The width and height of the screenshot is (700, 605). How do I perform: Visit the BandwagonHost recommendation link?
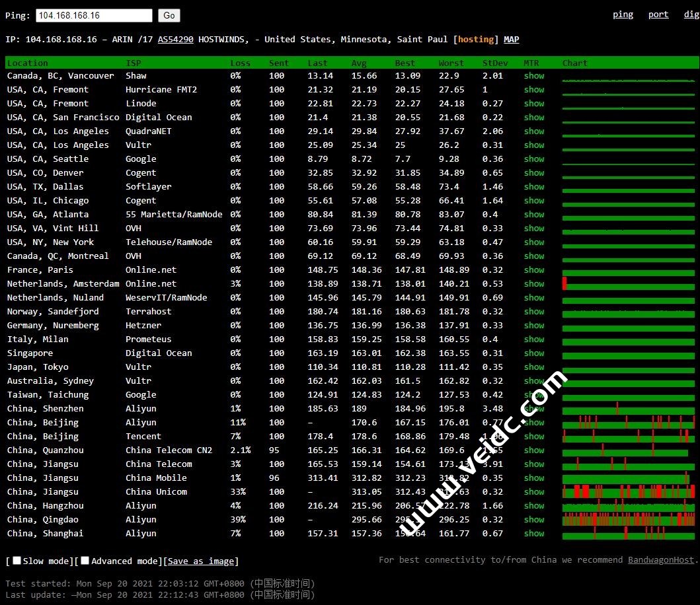[660, 560]
